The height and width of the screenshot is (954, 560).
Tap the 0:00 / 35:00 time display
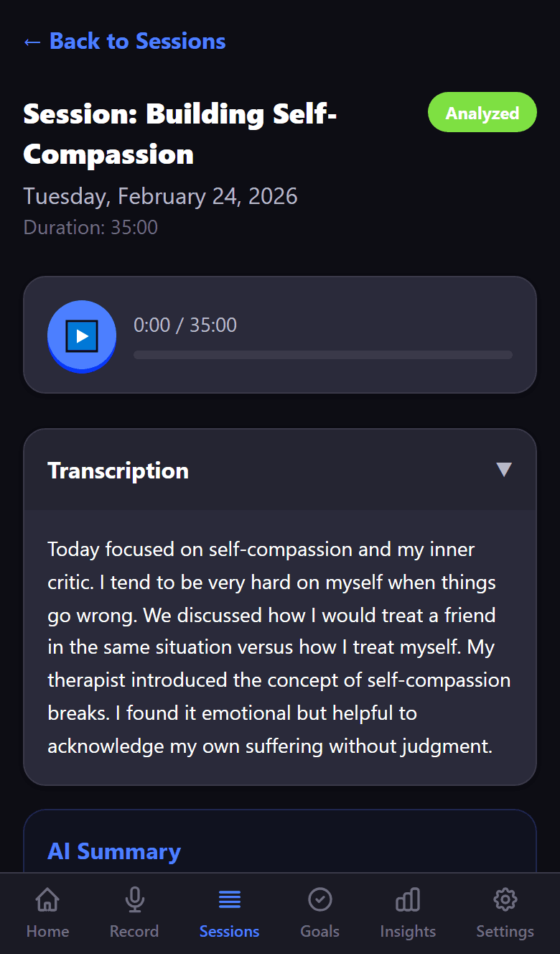(x=186, y=325)
